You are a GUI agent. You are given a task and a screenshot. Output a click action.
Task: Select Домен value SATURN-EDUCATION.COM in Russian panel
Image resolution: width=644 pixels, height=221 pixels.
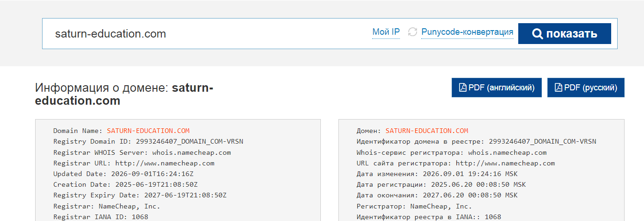point(427,131)
